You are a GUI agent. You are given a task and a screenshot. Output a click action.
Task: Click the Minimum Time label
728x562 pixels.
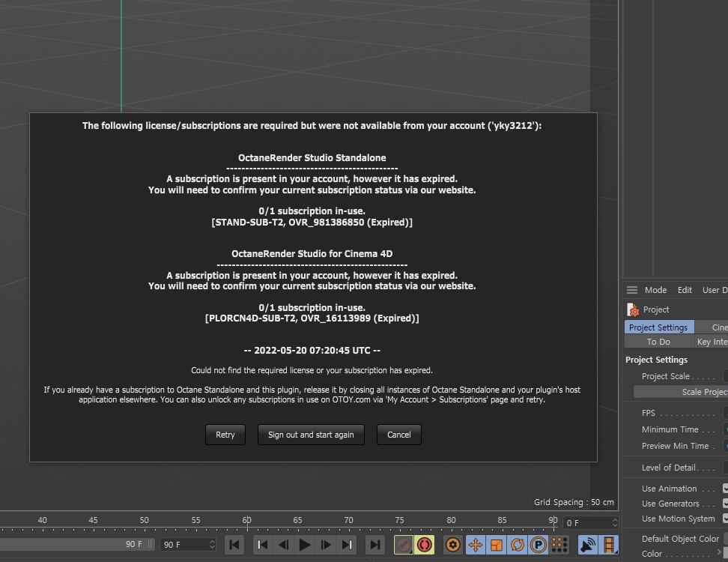670,429
